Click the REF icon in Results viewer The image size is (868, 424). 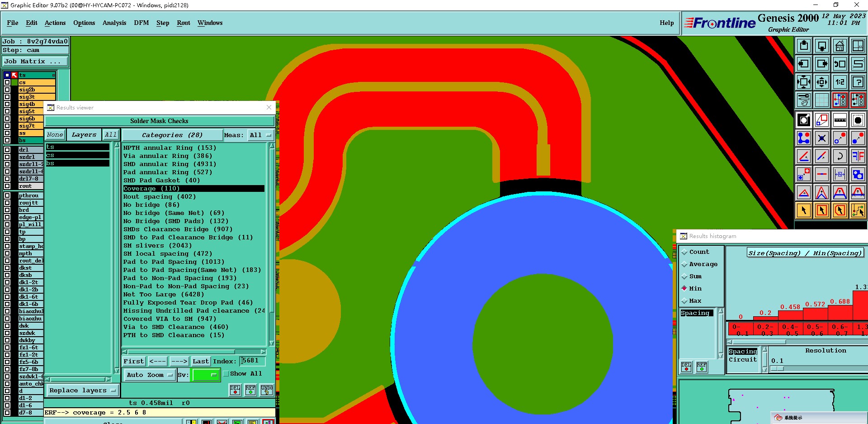(250, 390)
